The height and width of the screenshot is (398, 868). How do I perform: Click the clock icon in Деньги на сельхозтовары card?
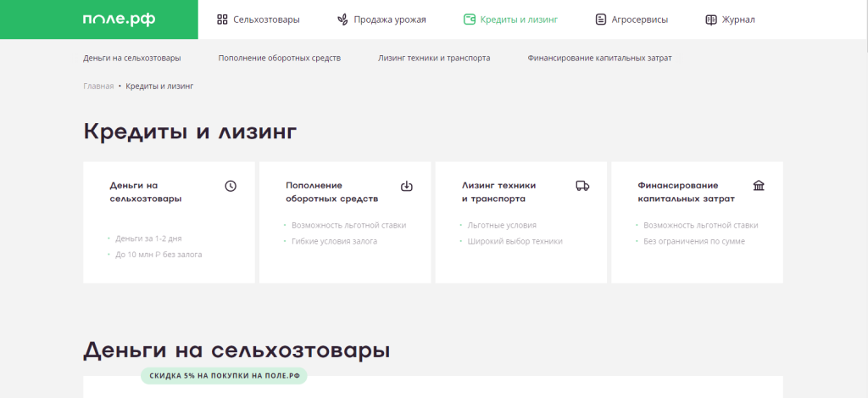pyautogui.click(x=231, y=186)
